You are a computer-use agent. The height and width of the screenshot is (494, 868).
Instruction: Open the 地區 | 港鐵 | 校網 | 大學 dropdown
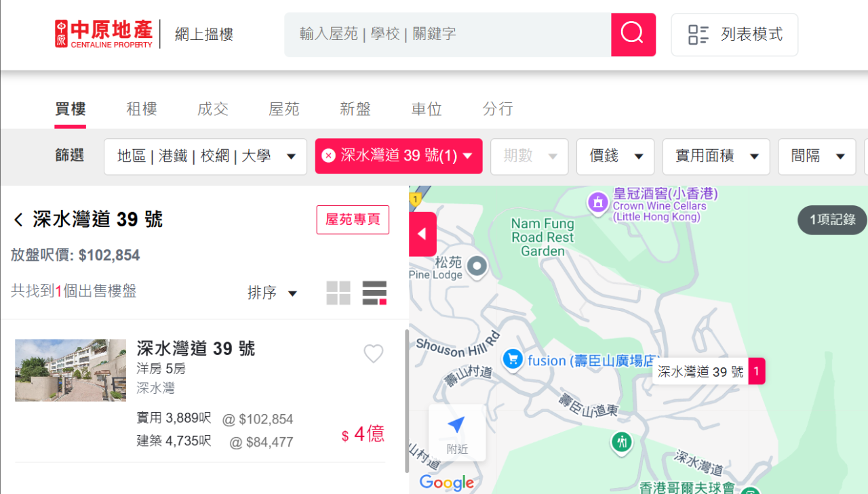pyautogui.click(x=205, y=157)
